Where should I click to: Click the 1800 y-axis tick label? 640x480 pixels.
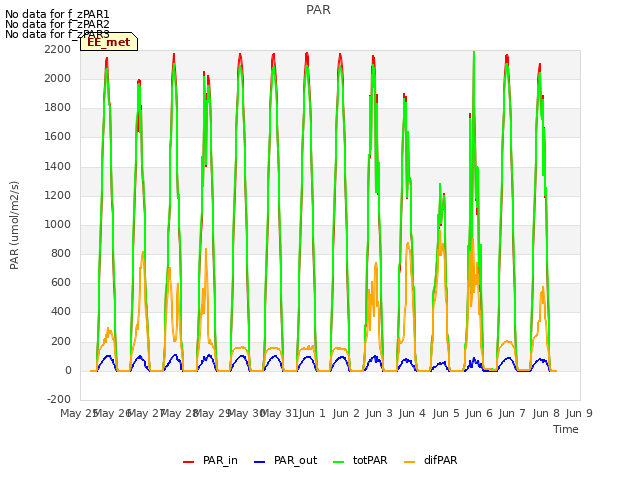(58, 108)
